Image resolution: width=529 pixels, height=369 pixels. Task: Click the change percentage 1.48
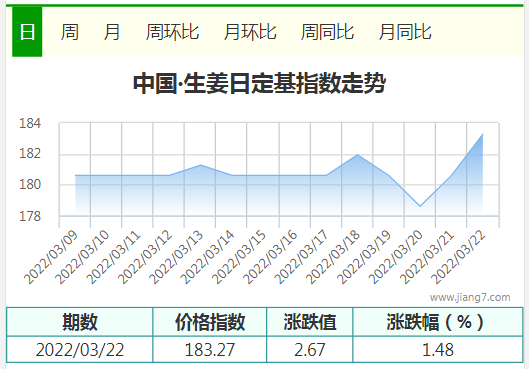coord(438,349)
